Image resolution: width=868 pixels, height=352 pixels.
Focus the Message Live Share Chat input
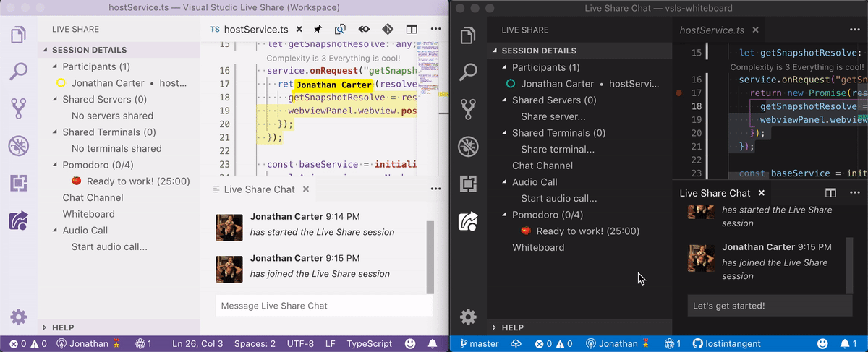pos(324,306)
